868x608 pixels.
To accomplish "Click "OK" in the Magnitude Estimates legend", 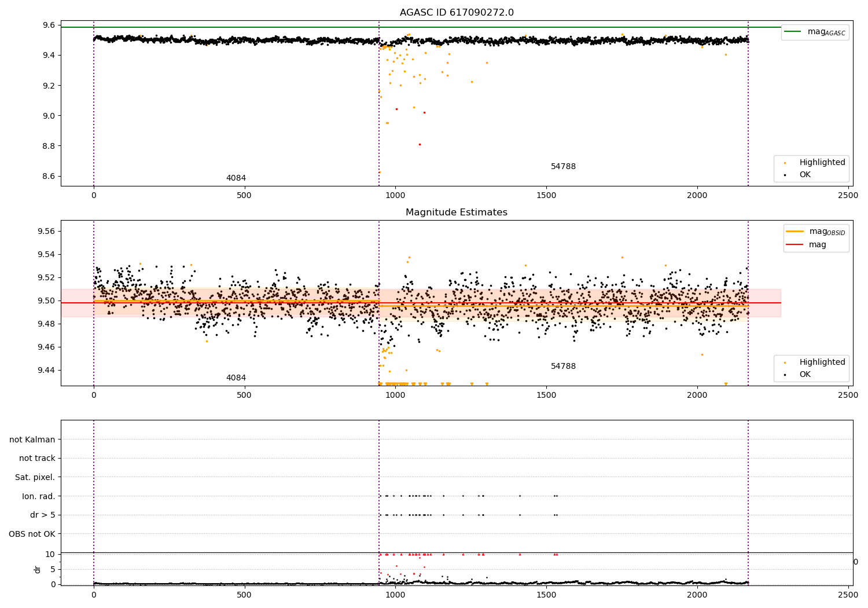I will click(x=805, y=375).
